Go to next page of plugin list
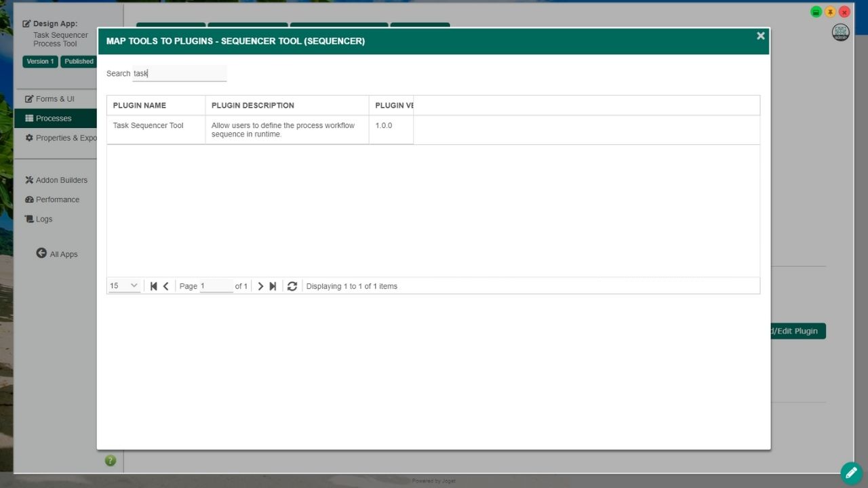This screenshot has height=488, width=868. (x=260, y=286)
